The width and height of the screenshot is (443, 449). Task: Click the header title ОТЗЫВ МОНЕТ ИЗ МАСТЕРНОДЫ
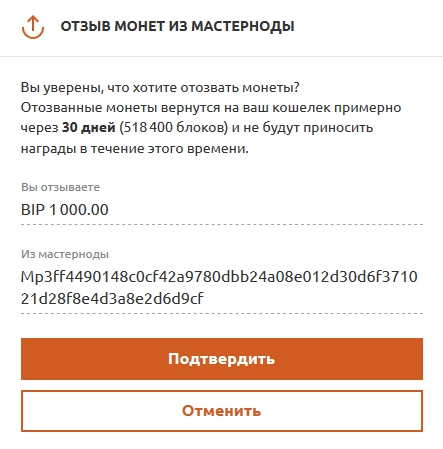click(x=177, y=26)
